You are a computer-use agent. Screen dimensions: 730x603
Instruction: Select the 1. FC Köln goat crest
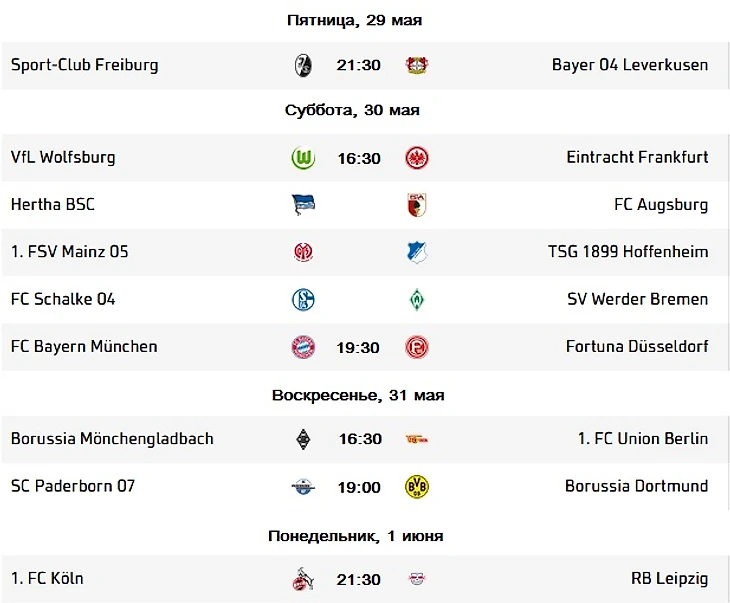[x=303, y=579]
